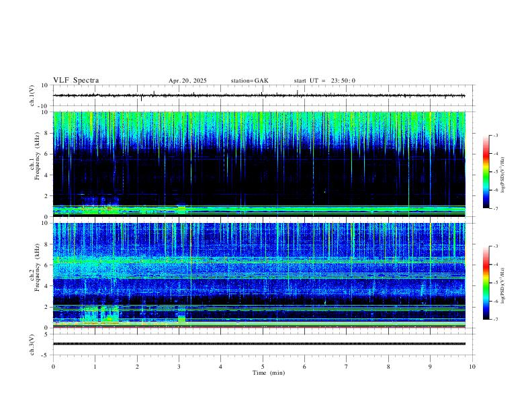This screenshot has width=532, height=411.
Task: Click the time axis tick label "7"
Action: point(347,367)
